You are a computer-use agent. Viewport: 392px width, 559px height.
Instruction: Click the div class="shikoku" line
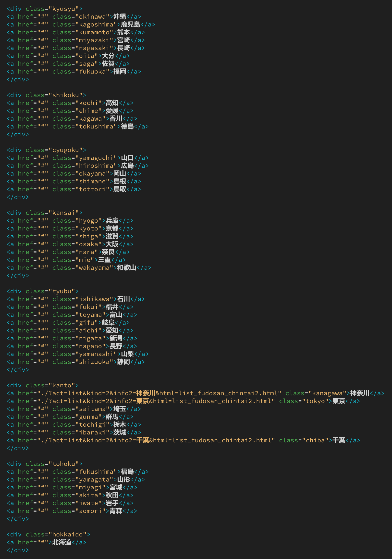click(x=47, y=95)
